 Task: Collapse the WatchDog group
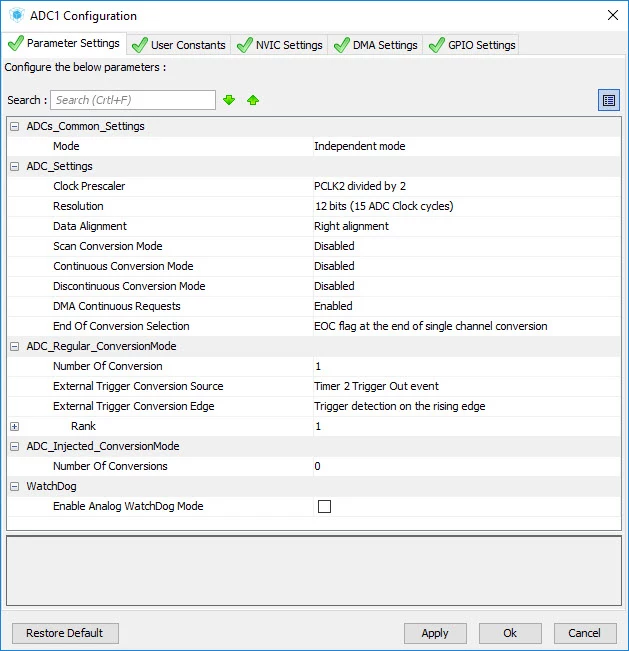[15, 486]
